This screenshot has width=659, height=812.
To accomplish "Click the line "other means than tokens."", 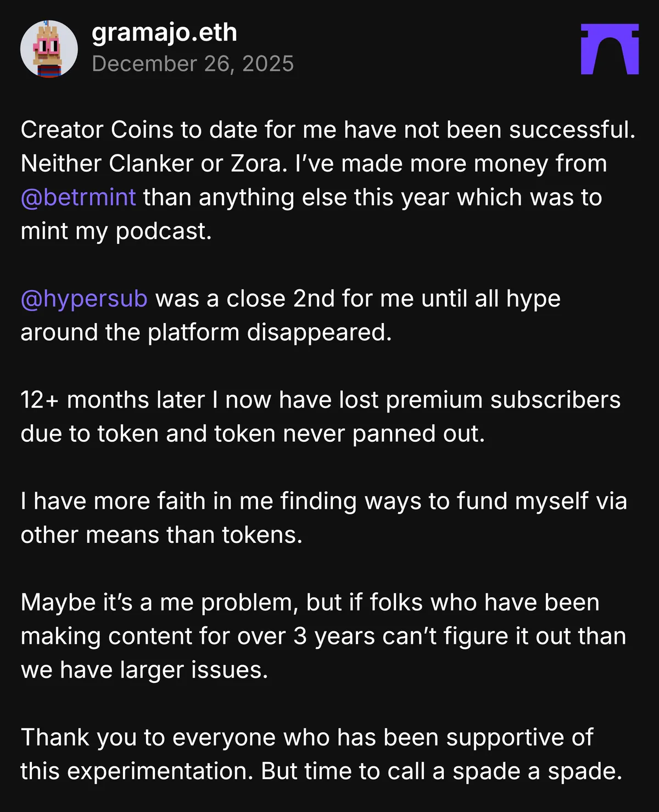I will coord(161,535).
